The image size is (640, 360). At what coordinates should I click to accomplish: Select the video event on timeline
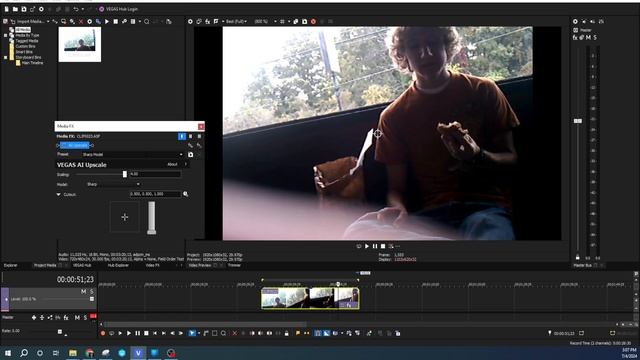click(310, 298)
